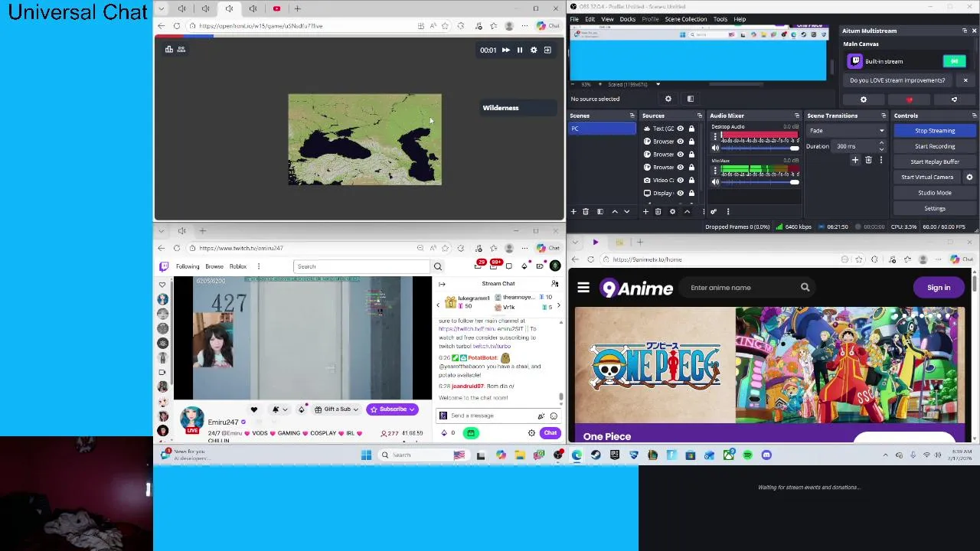Open tab search chevron in OpenFront browser
This screenshot has width=980, height=551.
click(x=160, y=8)
